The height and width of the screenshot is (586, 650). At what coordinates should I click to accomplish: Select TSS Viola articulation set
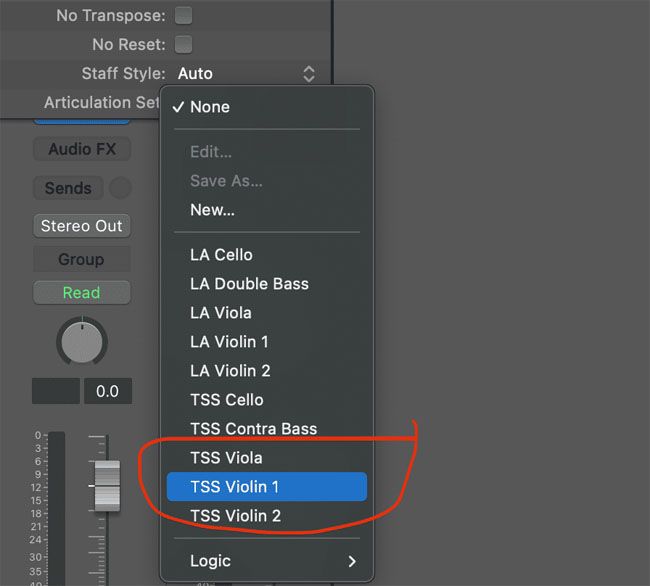tap(226, 458)
